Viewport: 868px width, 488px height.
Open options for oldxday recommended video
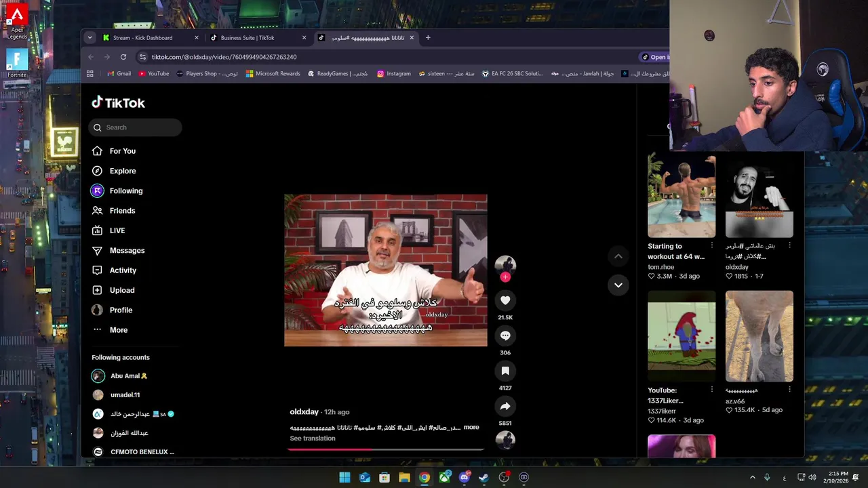[x=789, y=245]
